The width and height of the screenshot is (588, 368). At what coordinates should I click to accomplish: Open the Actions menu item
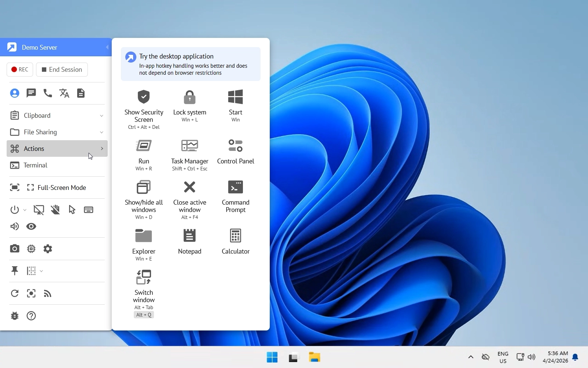[x=57, y=149]
